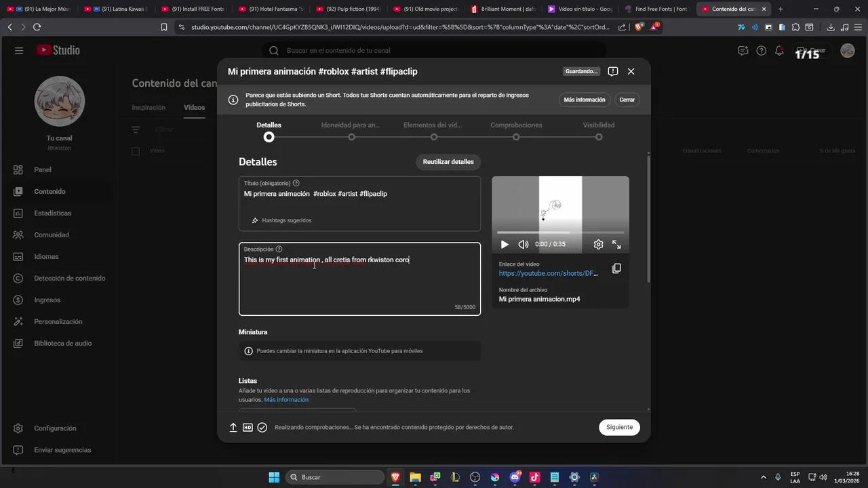Switch to the Find Free Fonts browser tab
The image size is (868, 488).
coord(656,9)
